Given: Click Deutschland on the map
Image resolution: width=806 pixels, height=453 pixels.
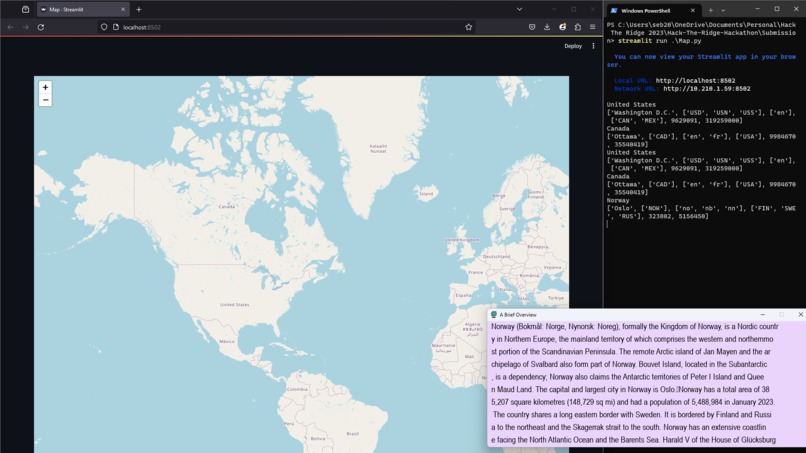Looking at the screenshot, I should pos(496,256).
